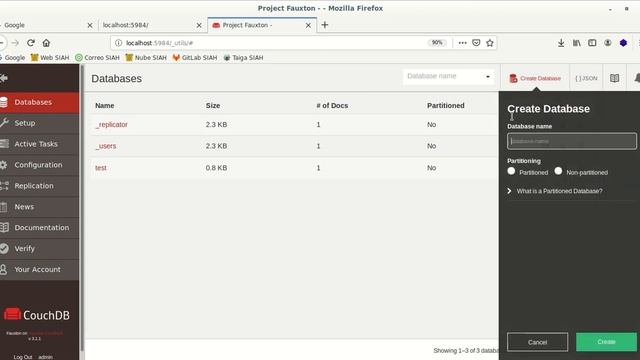The width and height of the screenshot is (640, 360).
Task: Open Databases in the sidebar
Action: [40, 102]
